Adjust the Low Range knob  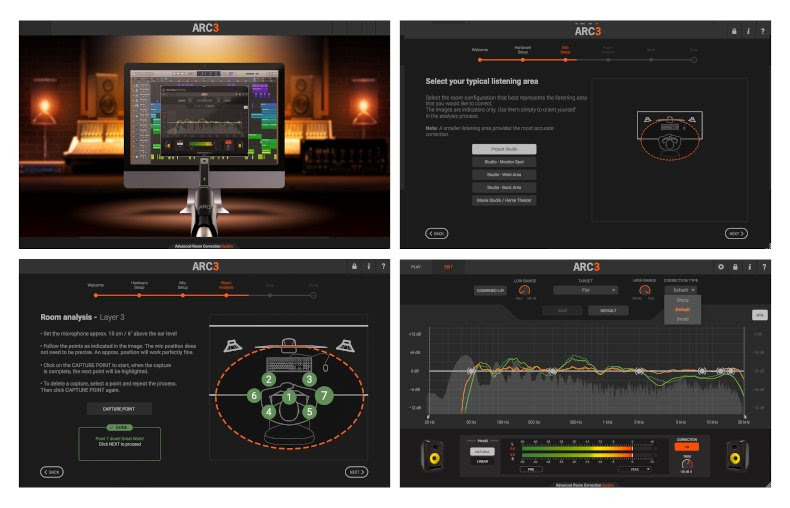525,291
